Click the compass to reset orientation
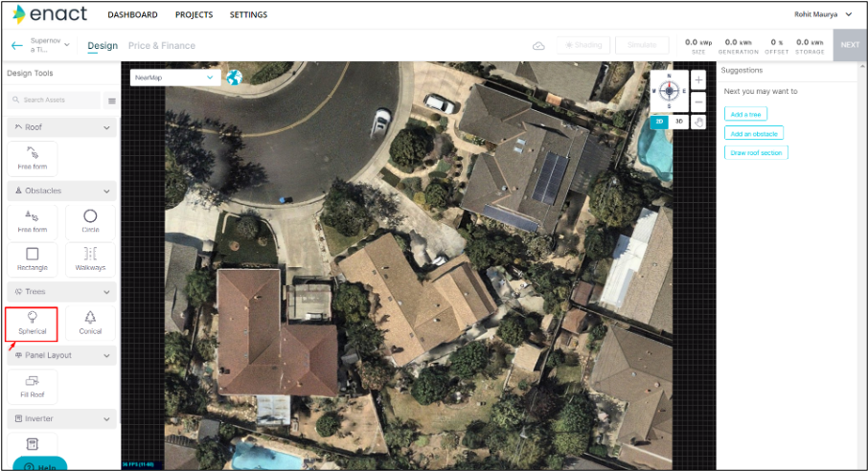The image size is (868, 471). [669, 91]
